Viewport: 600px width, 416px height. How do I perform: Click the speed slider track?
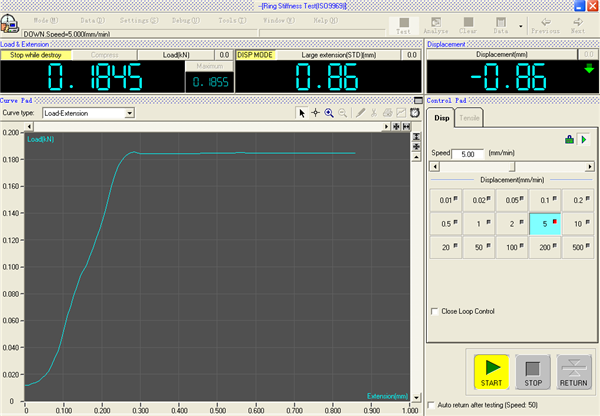[509, 167]
